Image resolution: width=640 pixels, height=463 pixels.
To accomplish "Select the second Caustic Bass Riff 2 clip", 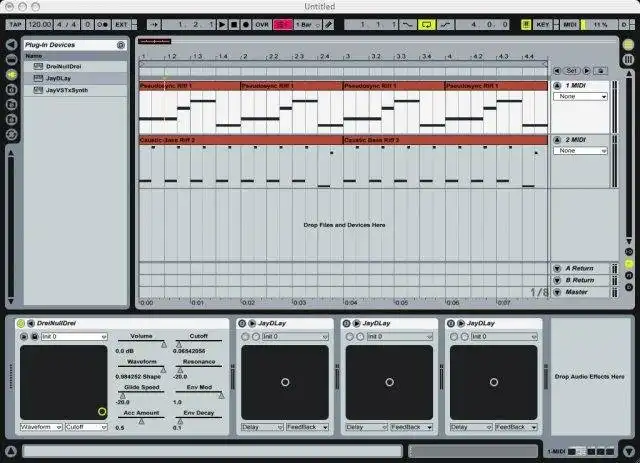I will (445, 140).
